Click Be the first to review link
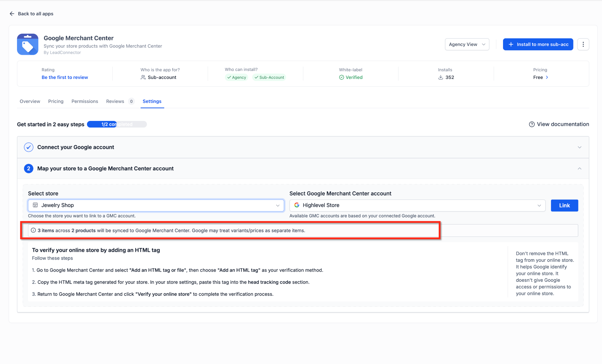This screenshot has width=602, height=364. (65, 77)
